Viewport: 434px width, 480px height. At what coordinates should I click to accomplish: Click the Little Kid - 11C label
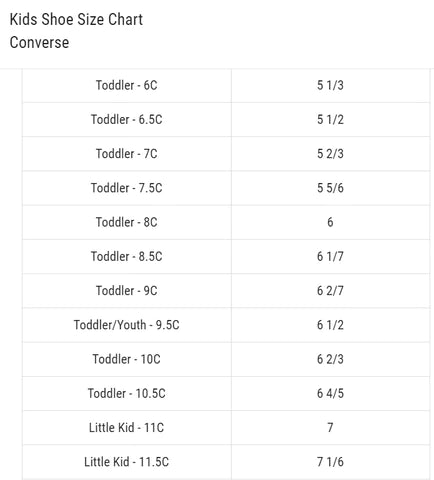point(127,428)
